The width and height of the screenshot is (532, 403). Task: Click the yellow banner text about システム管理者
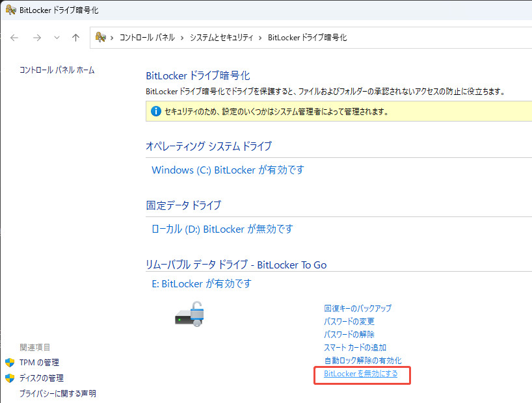pos(276,111)
